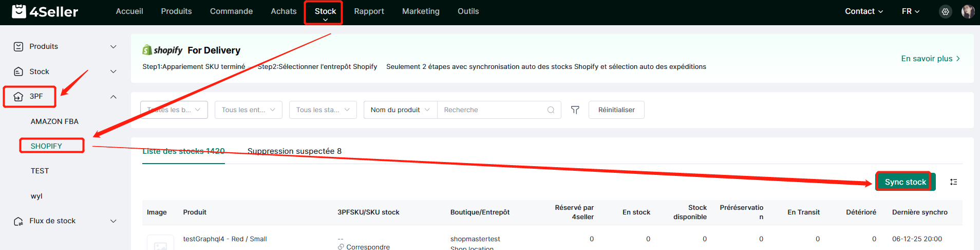Click the Correspondre link

tap(368, 247)
